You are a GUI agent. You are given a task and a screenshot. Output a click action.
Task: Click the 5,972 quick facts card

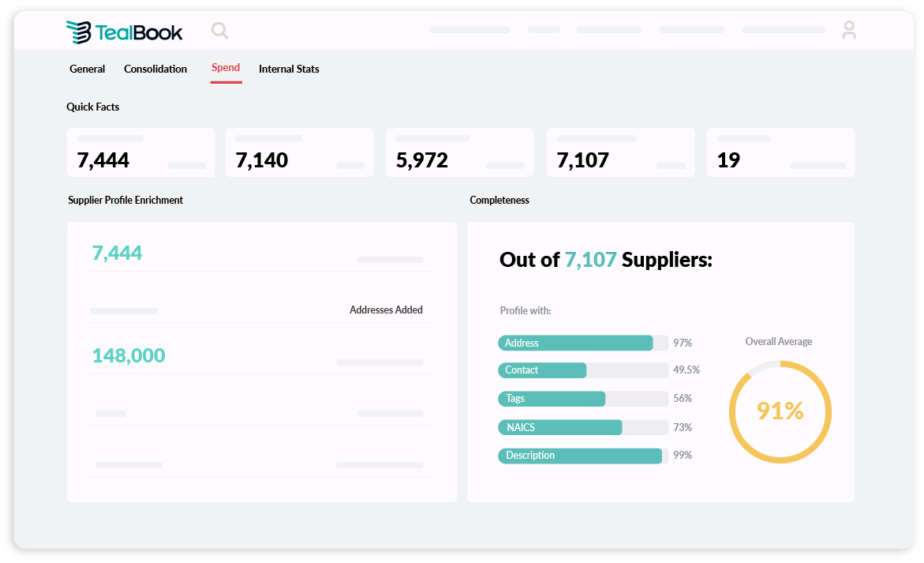[459, 152]
